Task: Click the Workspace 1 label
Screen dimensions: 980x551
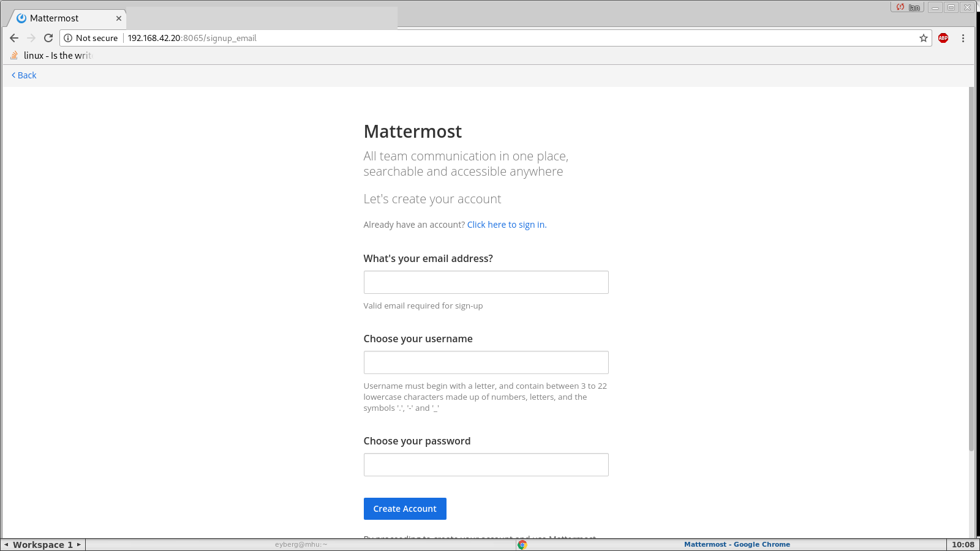Action: 42,544
